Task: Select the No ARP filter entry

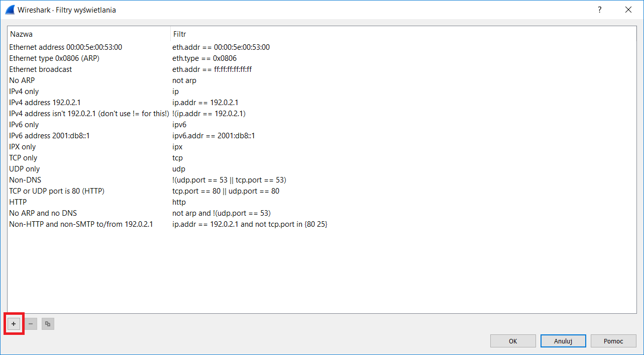Action: [x=322, y=80]
